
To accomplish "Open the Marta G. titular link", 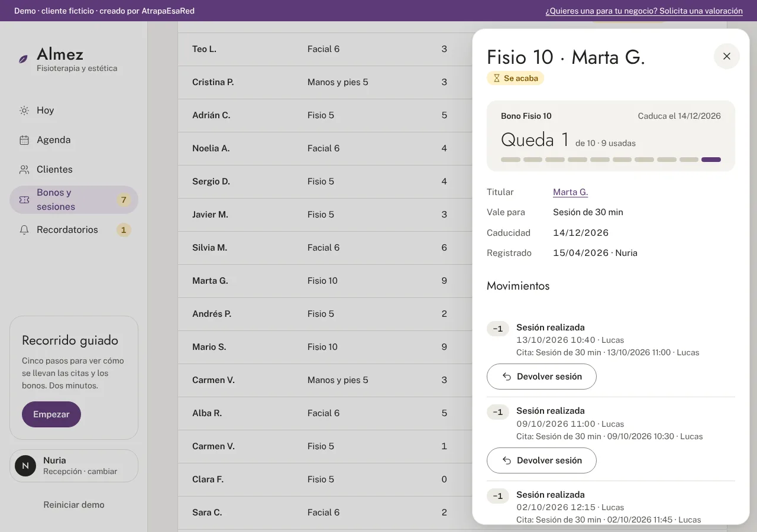I will point(571,192).
